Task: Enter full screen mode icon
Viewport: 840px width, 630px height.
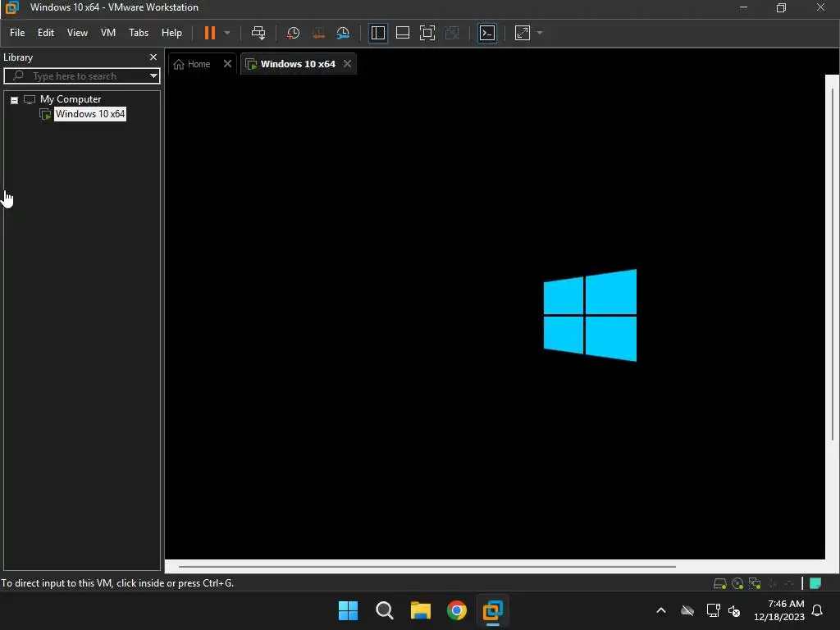Action: [x=427, y=33]
